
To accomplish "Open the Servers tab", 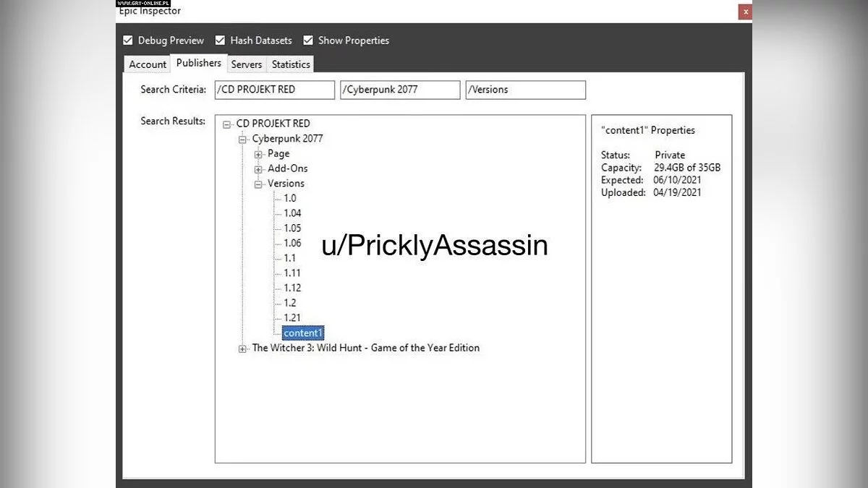I will [x=247, y=64].
